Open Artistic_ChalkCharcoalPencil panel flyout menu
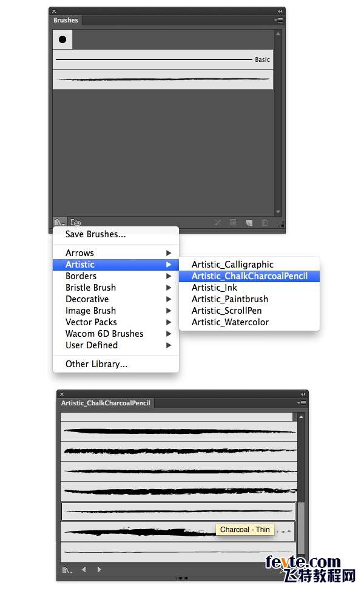The width and height of the screenshot is (364, 591). coord(302,403)
